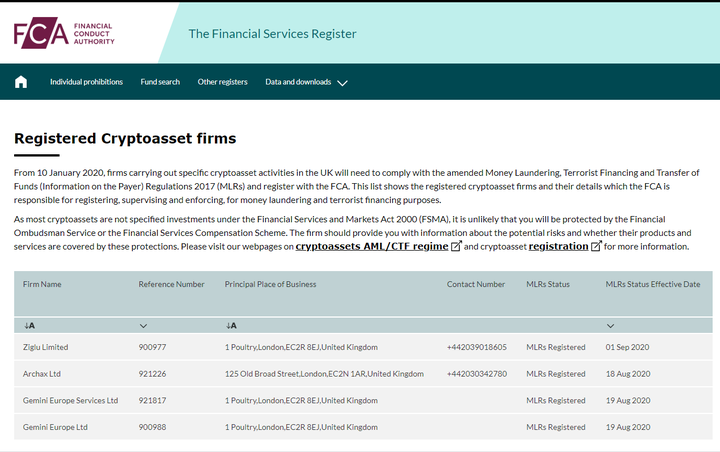Follow the cryptoasset registration link
The height and width of the screenshot is (452, 720).
point(558,246)
